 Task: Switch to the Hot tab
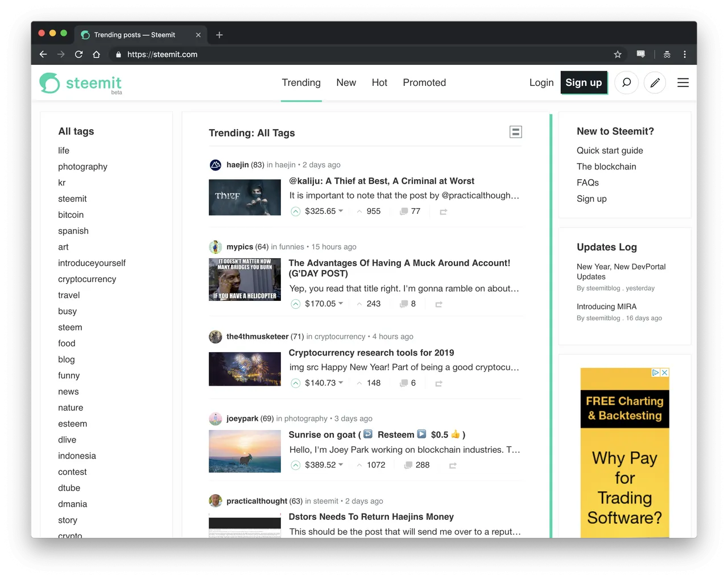(x=379, y=83)
